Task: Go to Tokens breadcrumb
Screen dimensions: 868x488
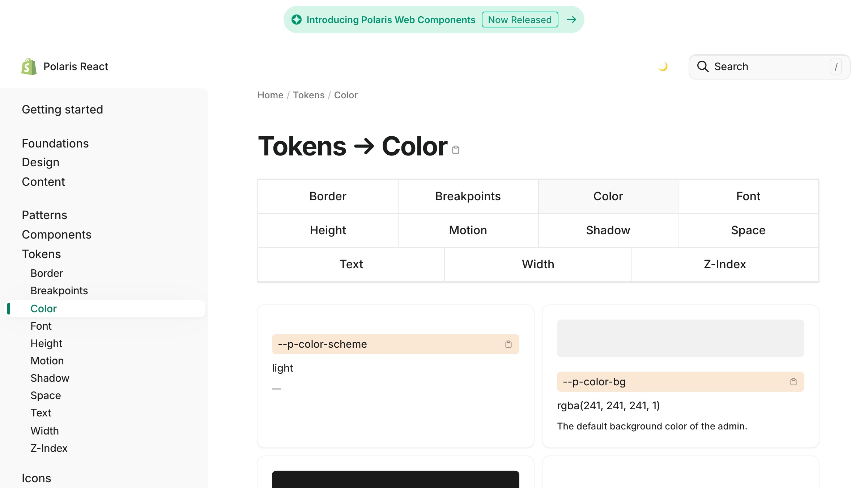Action: click(309, 95)
